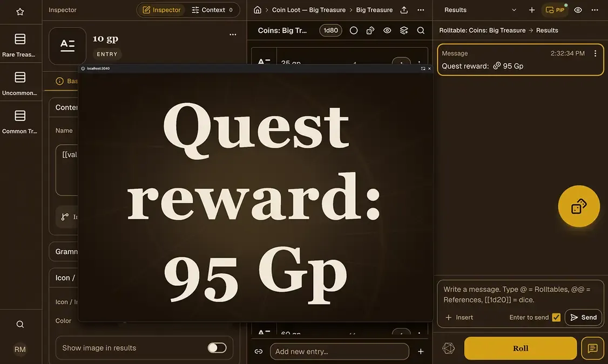The width and height of the screenshot is (608, 364).
Task: Select the Quest reward 95 Gp message
Action: 521,60
